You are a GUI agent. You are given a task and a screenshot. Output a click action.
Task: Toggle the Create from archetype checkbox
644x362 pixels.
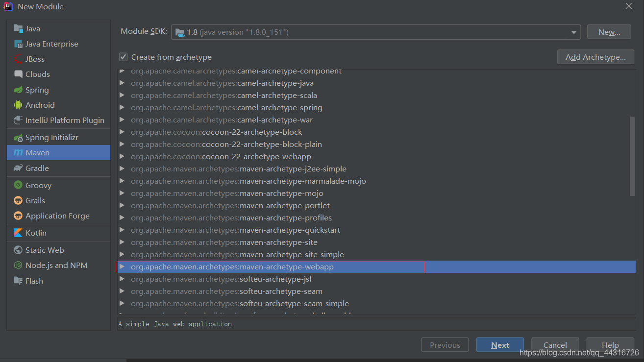[124, 57]
